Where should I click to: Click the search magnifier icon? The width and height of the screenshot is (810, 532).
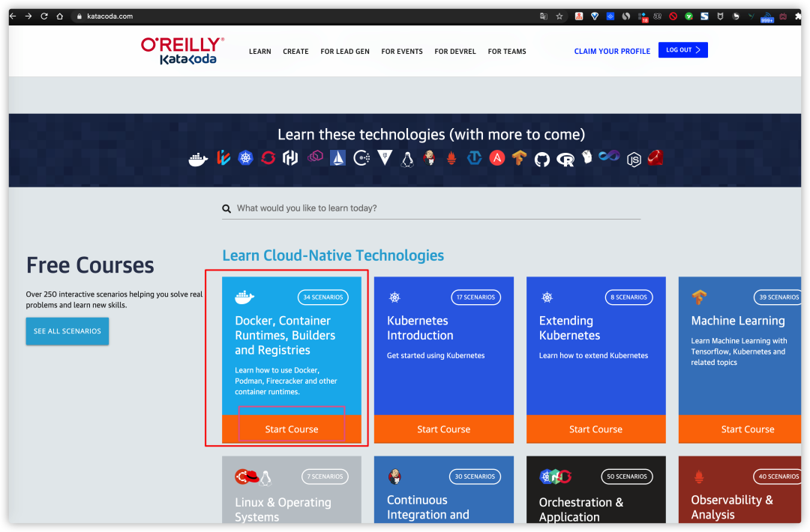(226, 208)
